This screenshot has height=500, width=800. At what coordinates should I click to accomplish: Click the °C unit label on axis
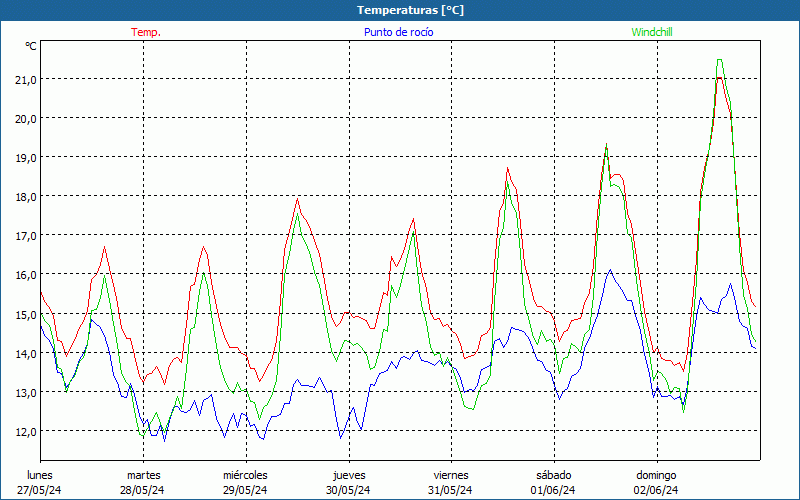point(31,46)
